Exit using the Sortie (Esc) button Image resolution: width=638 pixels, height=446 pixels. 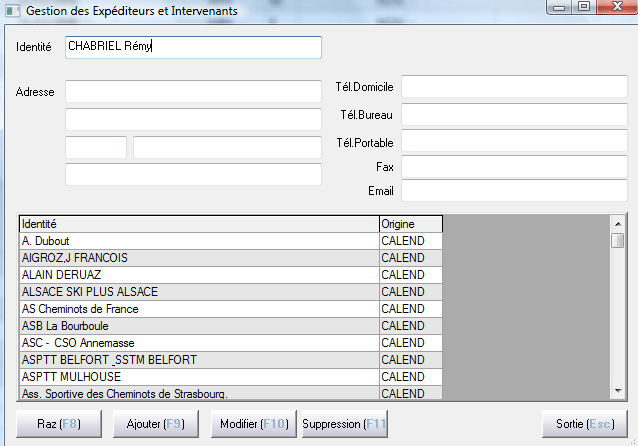click(x=584, y=424)
